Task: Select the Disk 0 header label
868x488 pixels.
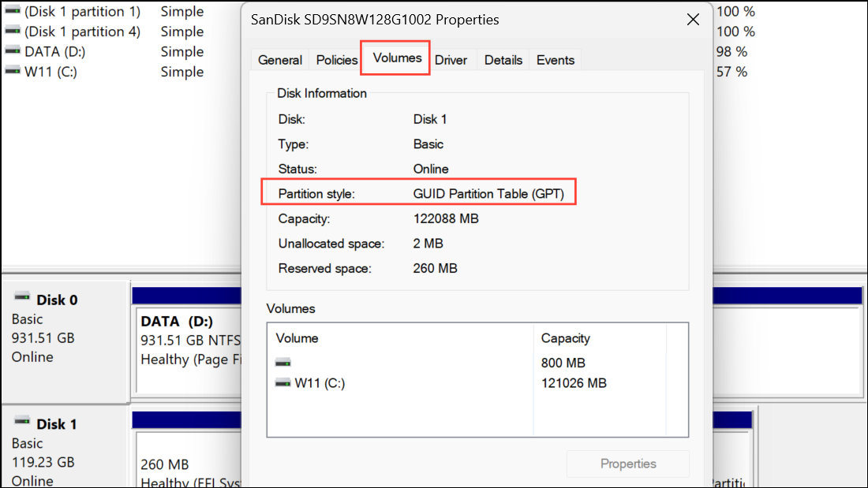Action: point(57,300)
